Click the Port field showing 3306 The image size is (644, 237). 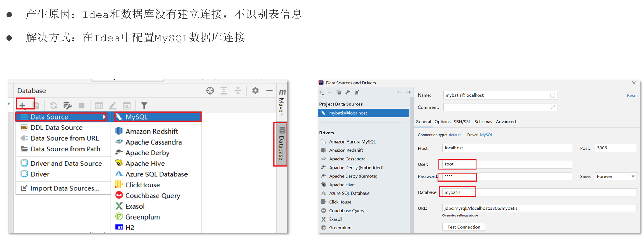[x=616, y=148]
